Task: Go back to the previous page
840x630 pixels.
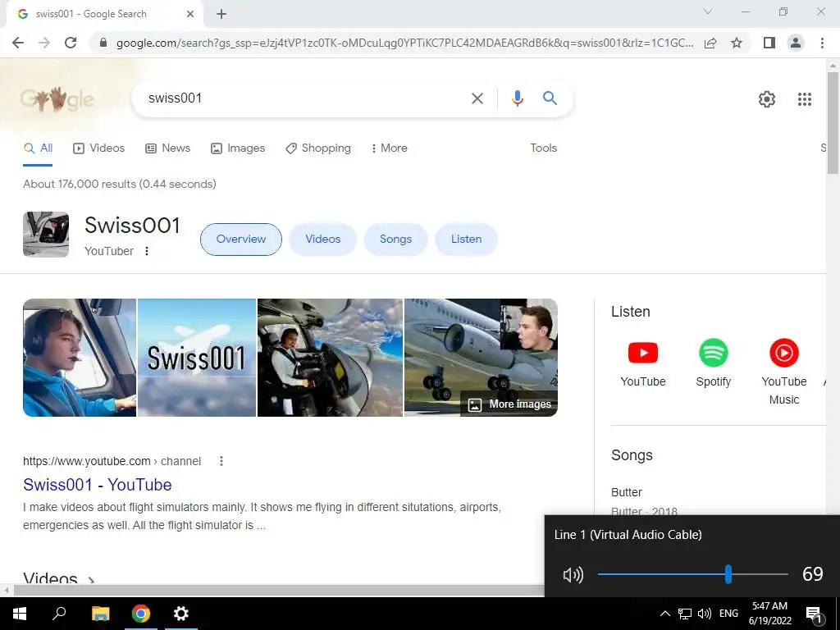Action: coord(18,43)
